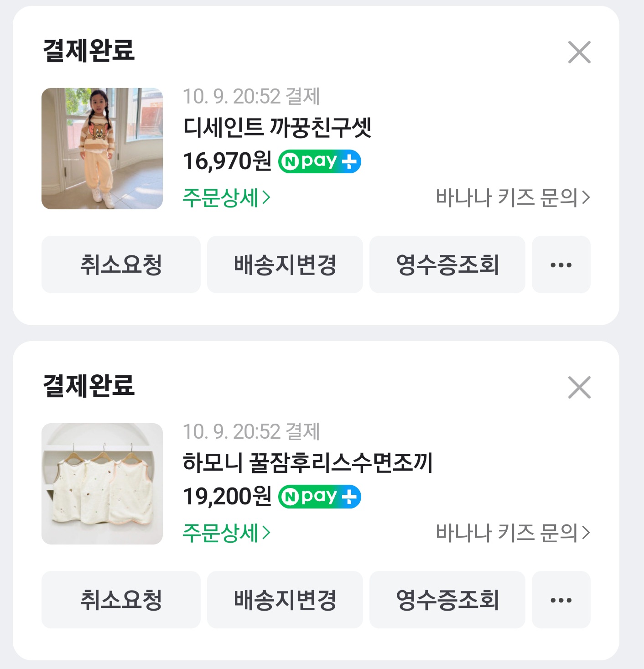Click the Npay+ badge next to 16,970원
Screen dimensions: 644x669
(319, 161)
